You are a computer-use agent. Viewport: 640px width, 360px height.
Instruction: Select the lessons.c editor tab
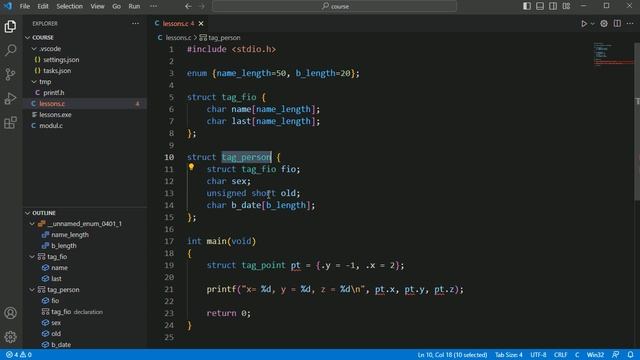[178, 24]
